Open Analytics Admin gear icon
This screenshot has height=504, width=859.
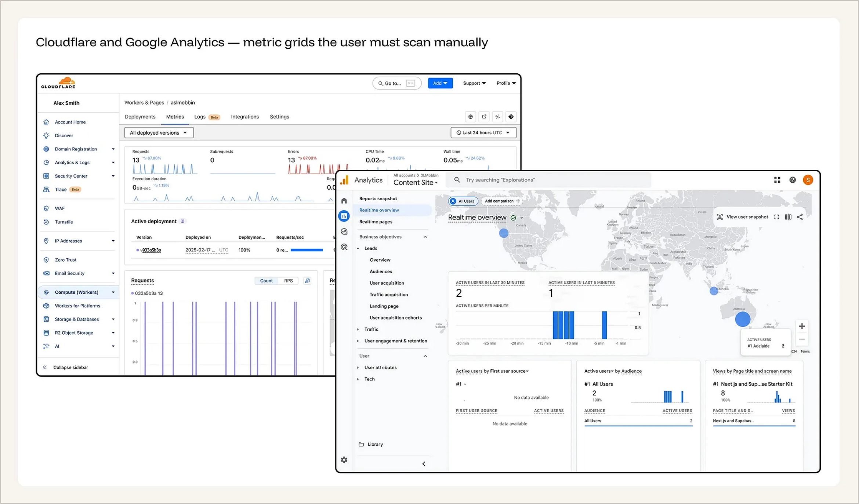[x=344, y=460]
